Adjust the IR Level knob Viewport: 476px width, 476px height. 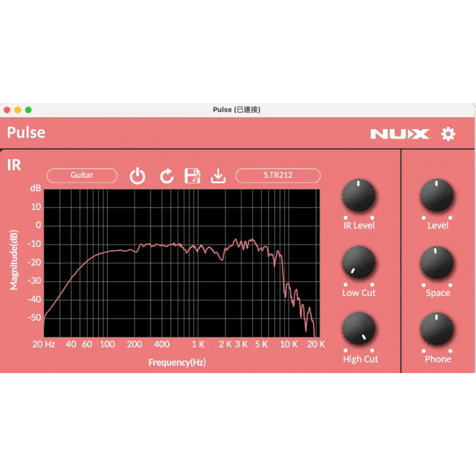359,195
